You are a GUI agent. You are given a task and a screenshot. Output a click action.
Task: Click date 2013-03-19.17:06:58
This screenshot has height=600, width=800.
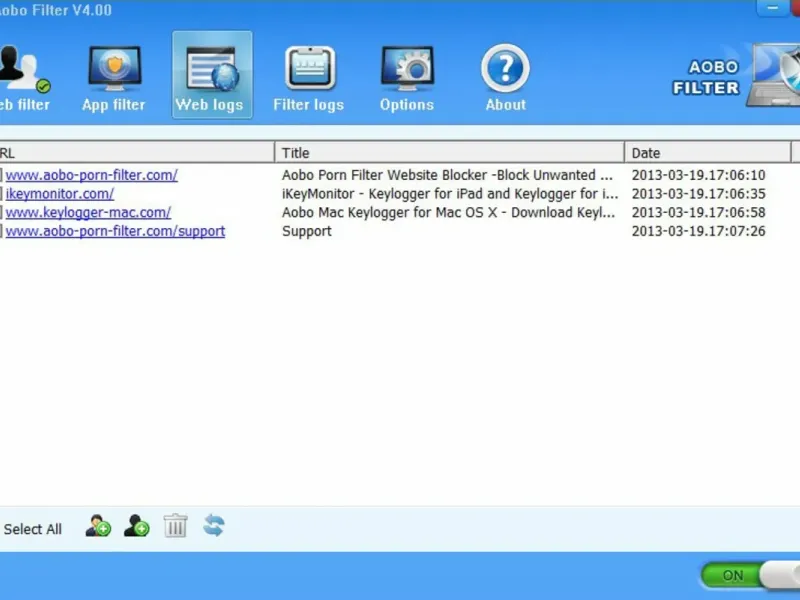pyautogui.click(x=698, y=212)
